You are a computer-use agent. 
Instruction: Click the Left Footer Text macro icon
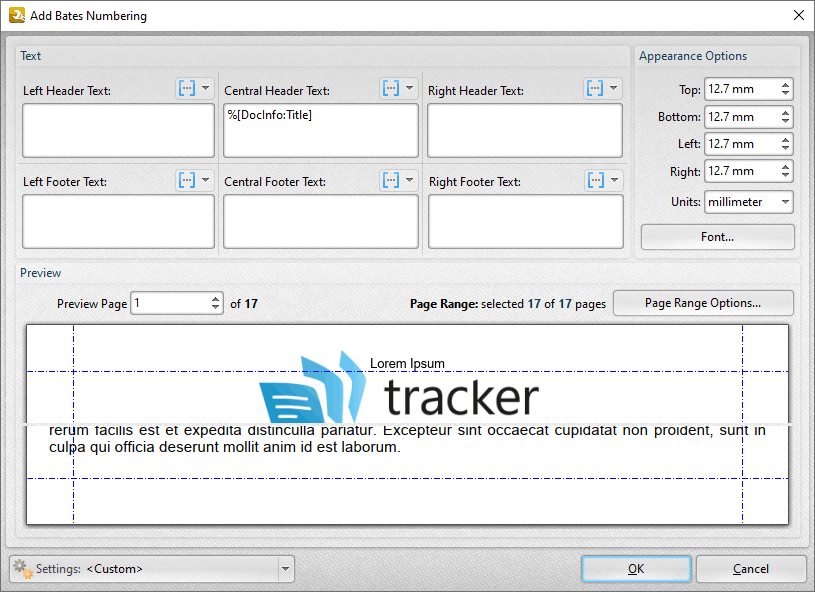tap(187, 180)
